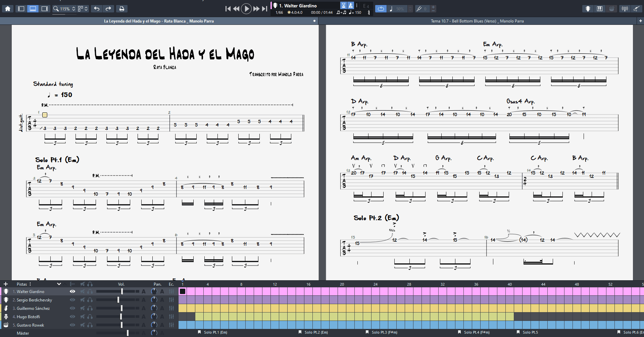Mute the Walter Giardino track

[83, 291]
